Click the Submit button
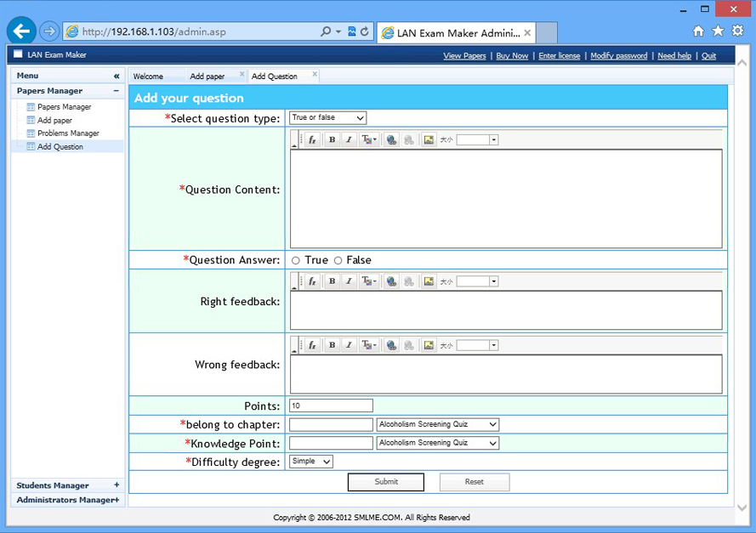Image resolution: width=756 pixels, height=533 pixels. pos(385,482)
